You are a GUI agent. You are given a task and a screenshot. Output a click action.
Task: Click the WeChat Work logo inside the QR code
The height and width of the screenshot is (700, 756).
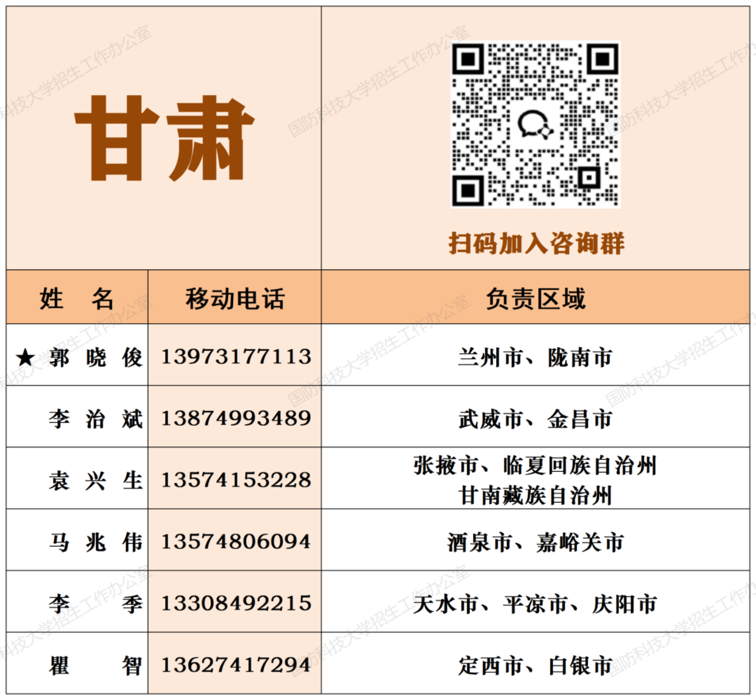pyautogui.click(x=535, y=125)
